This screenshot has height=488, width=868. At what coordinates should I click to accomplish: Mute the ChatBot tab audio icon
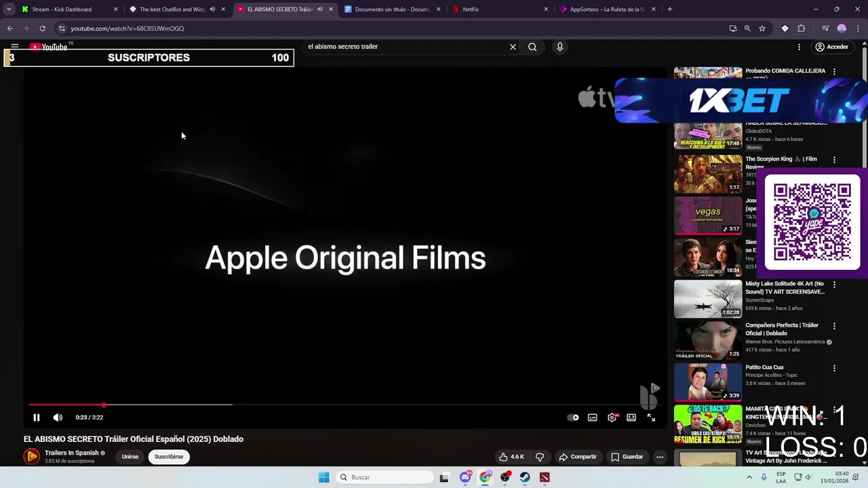(x=212, y=9)
